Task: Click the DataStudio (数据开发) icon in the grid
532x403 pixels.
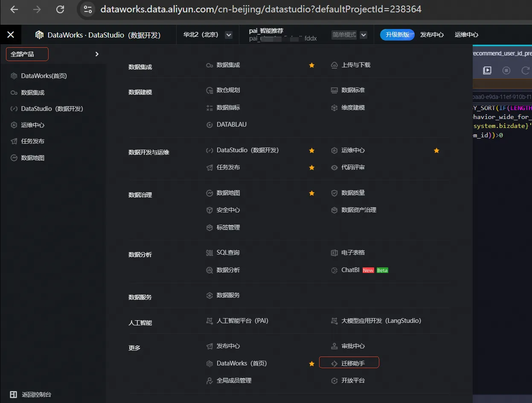Action: pos(209,151)
